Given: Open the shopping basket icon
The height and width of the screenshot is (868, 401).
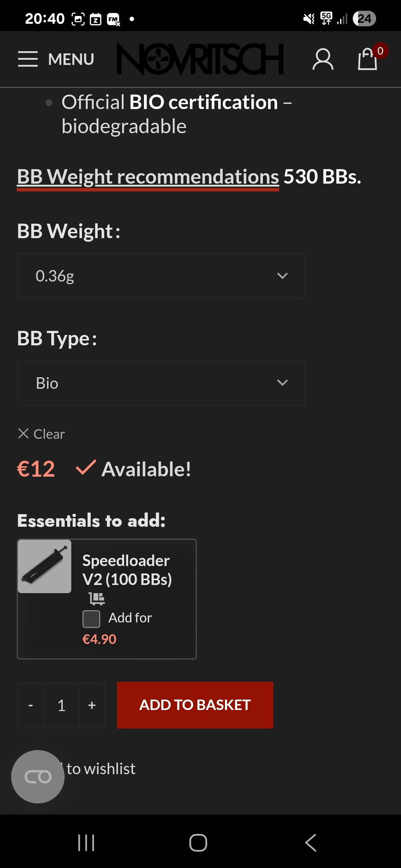Looking at the screenshot, I should [x=368, y=59].
